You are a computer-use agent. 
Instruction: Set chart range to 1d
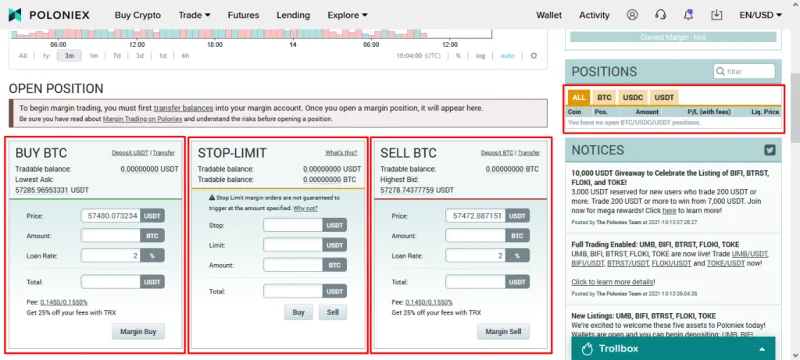point(162,56)
